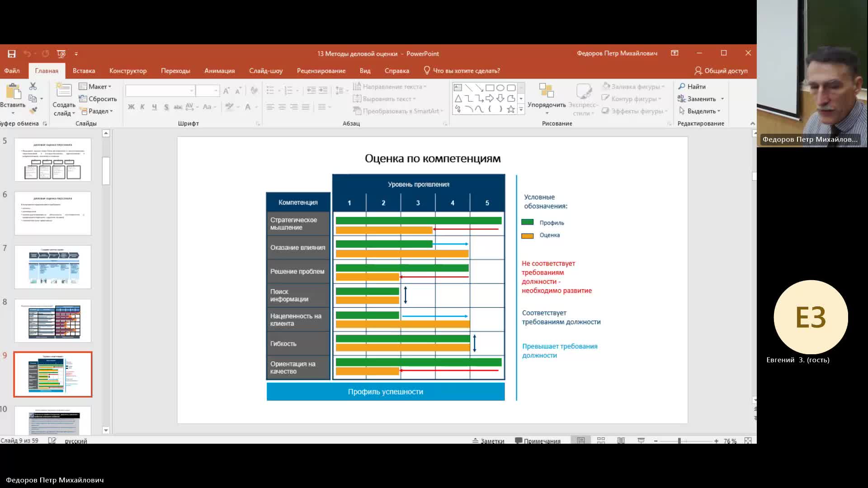Open the Выделить select dropdown
The width and height of the screenshot is (868, 488).
[699, 111]
